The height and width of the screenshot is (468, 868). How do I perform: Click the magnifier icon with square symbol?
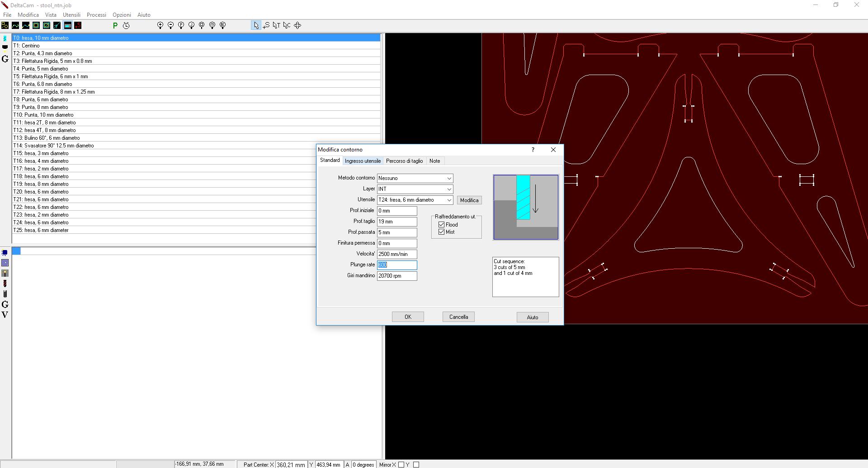coord(202,25)
